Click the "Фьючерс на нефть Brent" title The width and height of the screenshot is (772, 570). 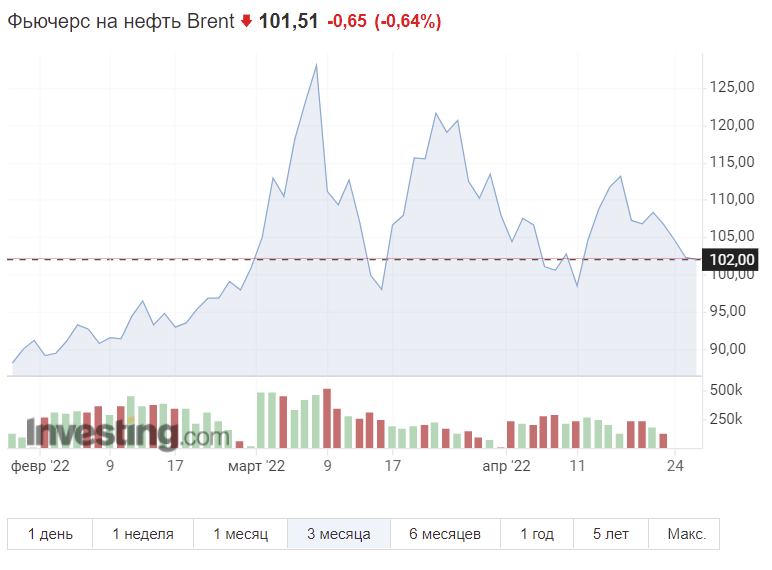[x=121, y=21]
